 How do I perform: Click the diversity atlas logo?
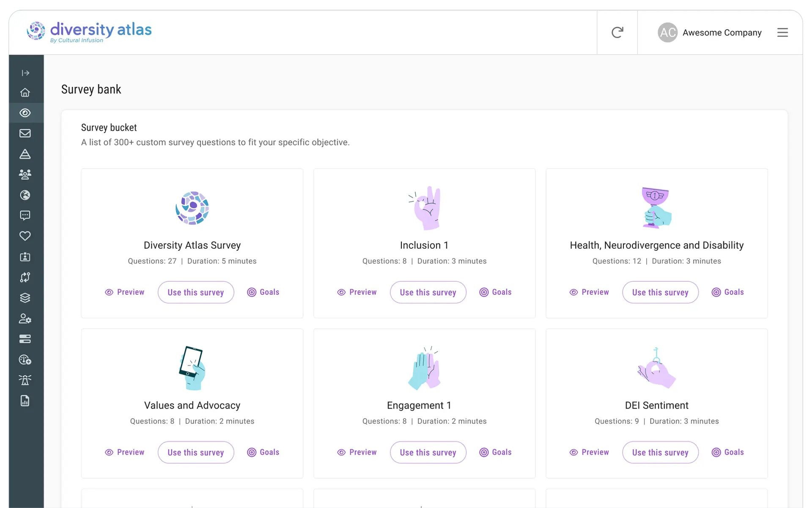[x=89, y=31]
